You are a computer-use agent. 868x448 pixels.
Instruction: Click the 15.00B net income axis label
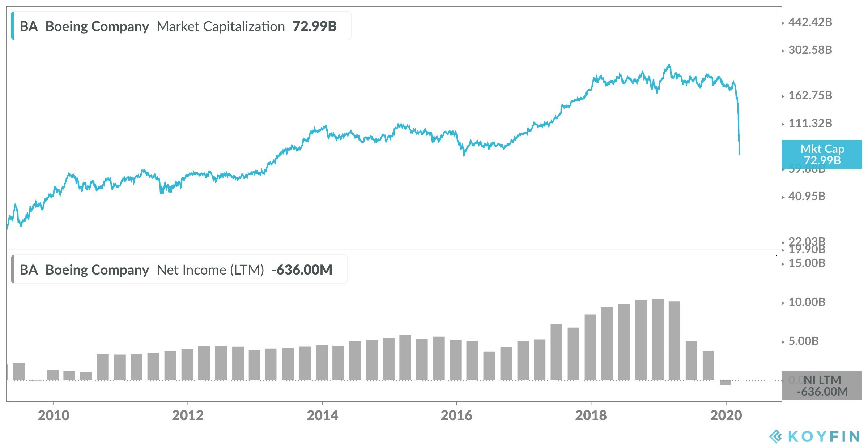point(807,263)
